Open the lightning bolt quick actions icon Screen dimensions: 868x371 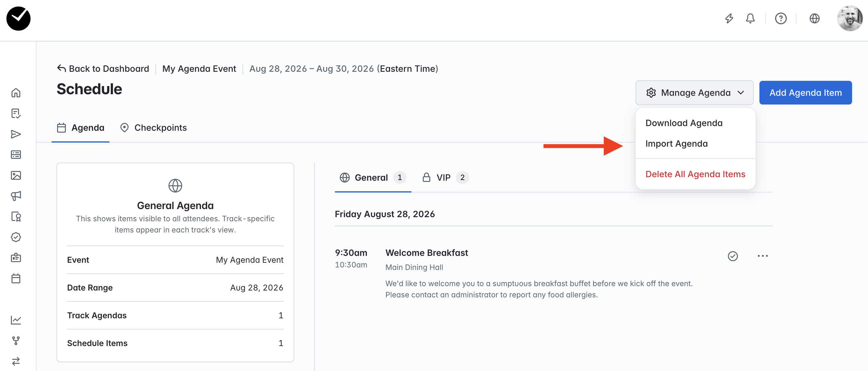click(x=729, y=18)
